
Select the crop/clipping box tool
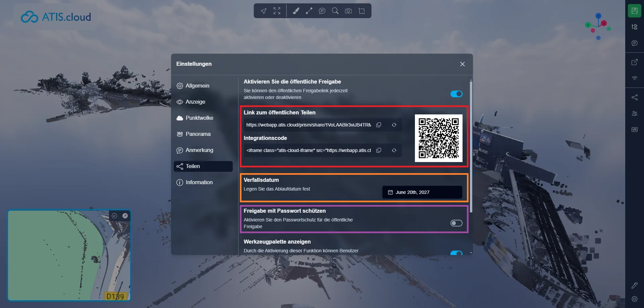[x=362, y=11]
